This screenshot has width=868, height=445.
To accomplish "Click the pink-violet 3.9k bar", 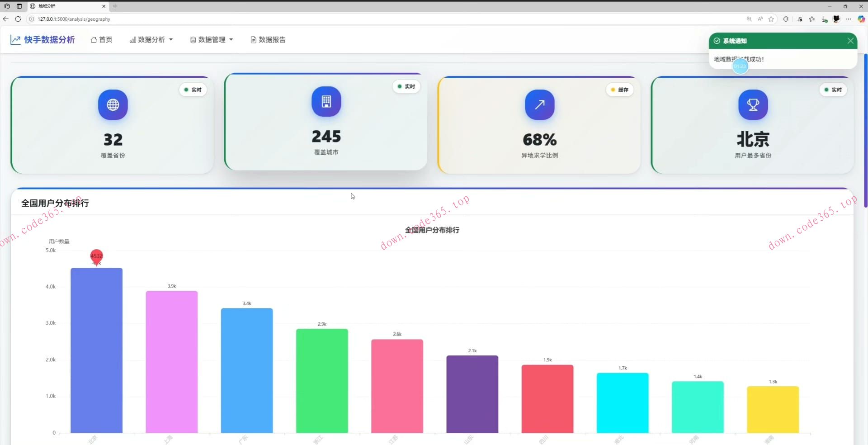I will [x=171, y=362].
